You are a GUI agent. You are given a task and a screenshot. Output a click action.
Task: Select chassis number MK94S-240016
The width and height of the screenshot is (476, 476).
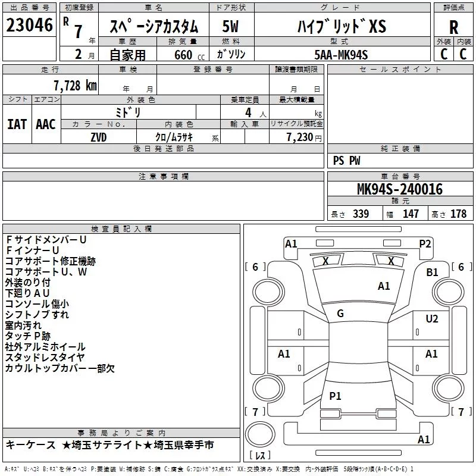tap(400, 189)
